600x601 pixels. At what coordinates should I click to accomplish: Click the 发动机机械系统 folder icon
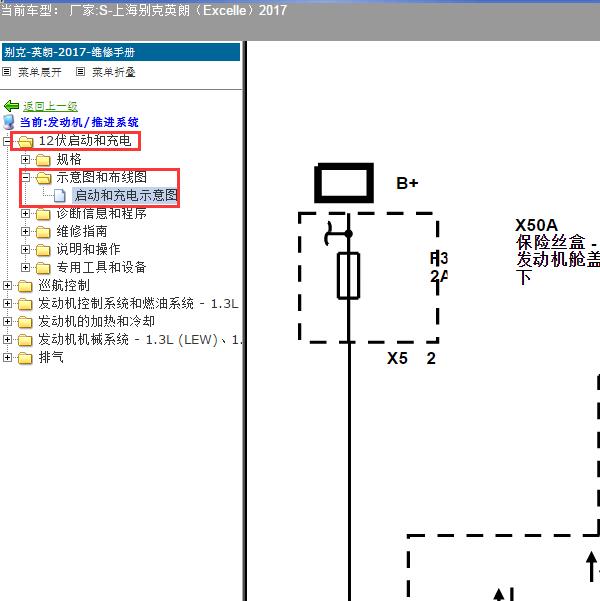coord(25,340)
